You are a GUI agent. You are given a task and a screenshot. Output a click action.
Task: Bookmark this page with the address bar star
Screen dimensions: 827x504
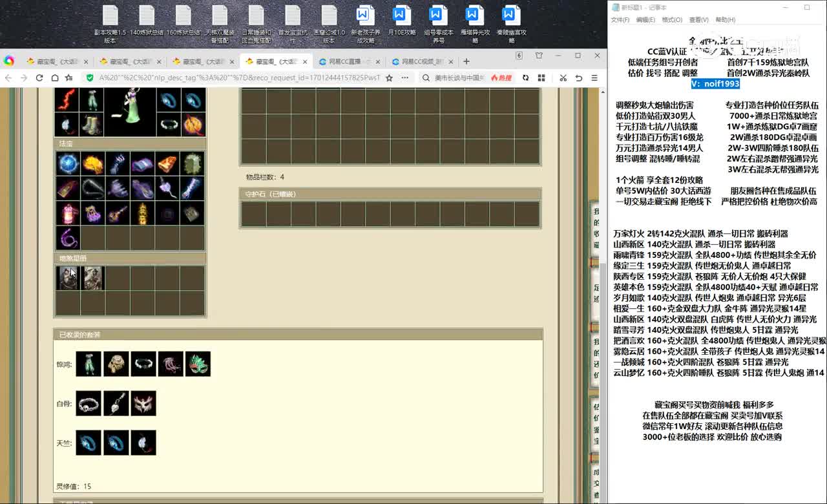(389, 78)
